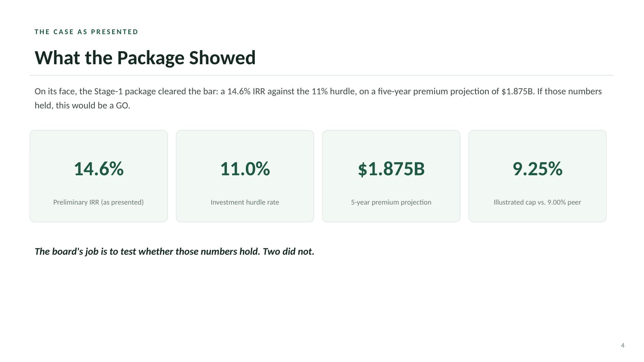Select the italic line about the board's job
The height and width of the screenshot is (362, 644).
click(x=175, y=252)
